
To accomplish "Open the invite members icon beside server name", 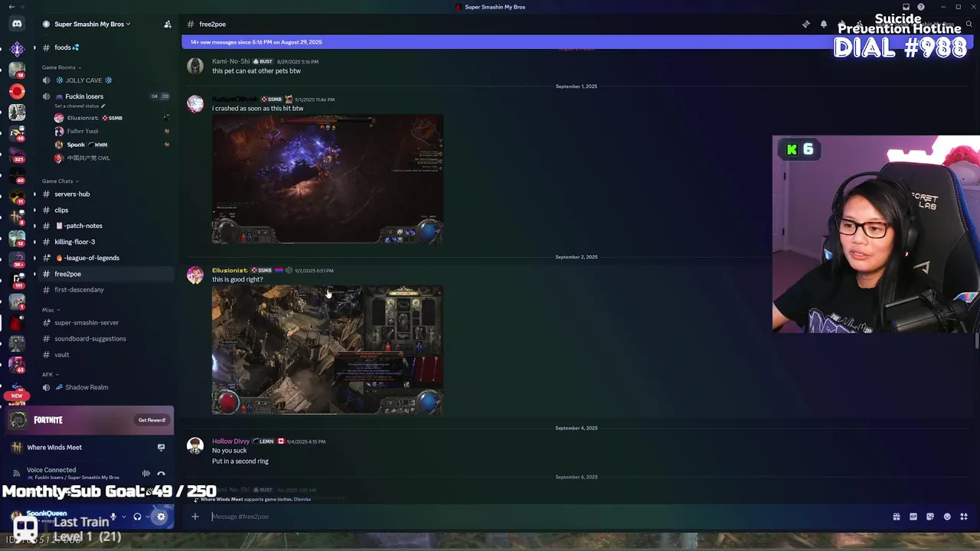I will pyautogui.click(x=168, y=24).
